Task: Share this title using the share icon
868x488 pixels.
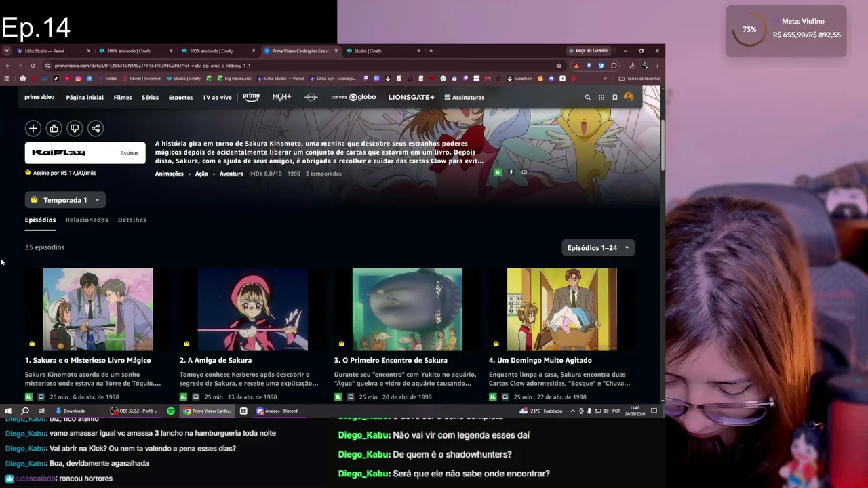Action: [x=96, y=128]
